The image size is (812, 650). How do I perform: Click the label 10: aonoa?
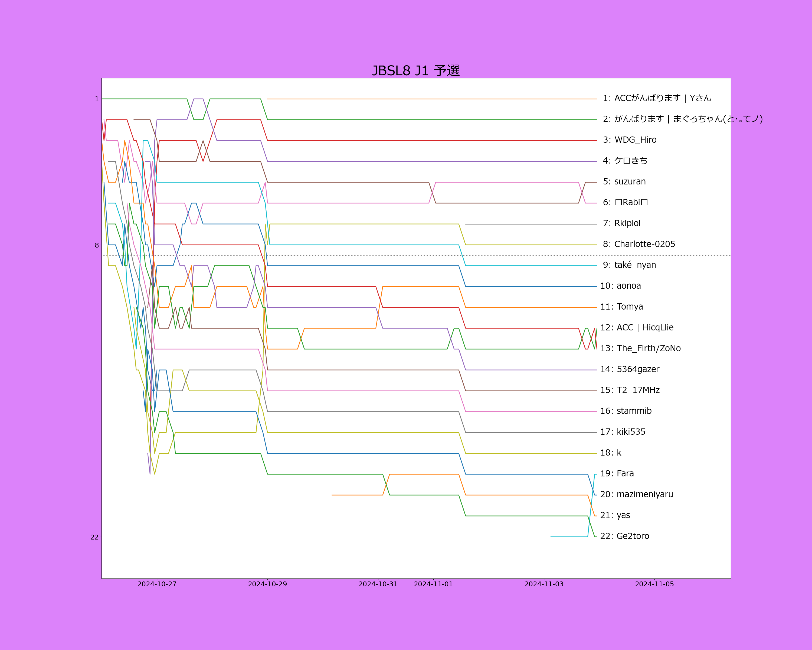620,286
